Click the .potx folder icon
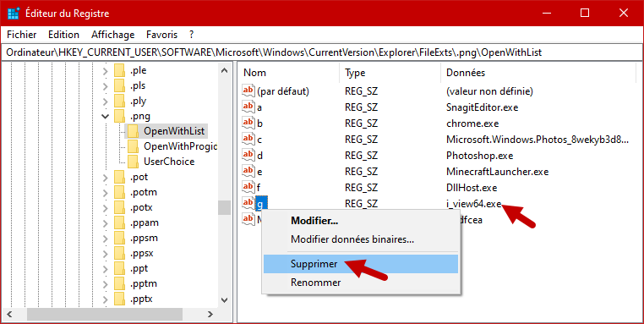Screen dimensions: 644x324 pyautogui.click(x=119, y=207)
